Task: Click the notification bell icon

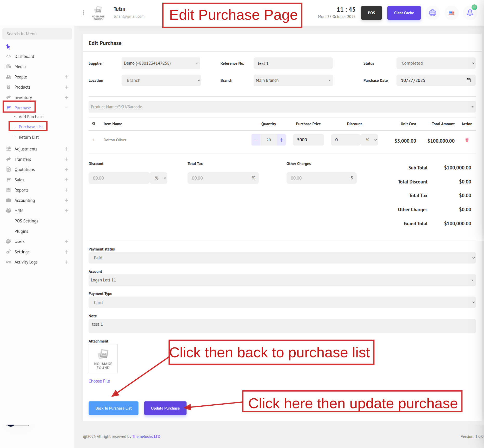Action: (x=470, y=13)
